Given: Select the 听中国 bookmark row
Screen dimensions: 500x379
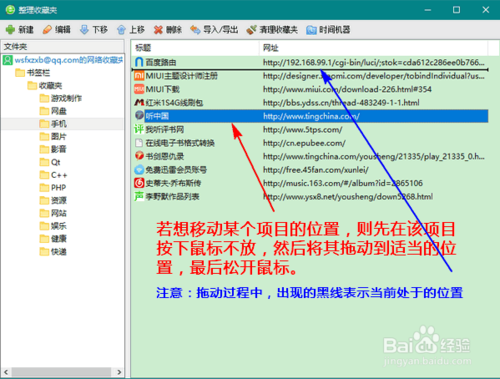Looking at the screenshot, I should click(311, 116).
